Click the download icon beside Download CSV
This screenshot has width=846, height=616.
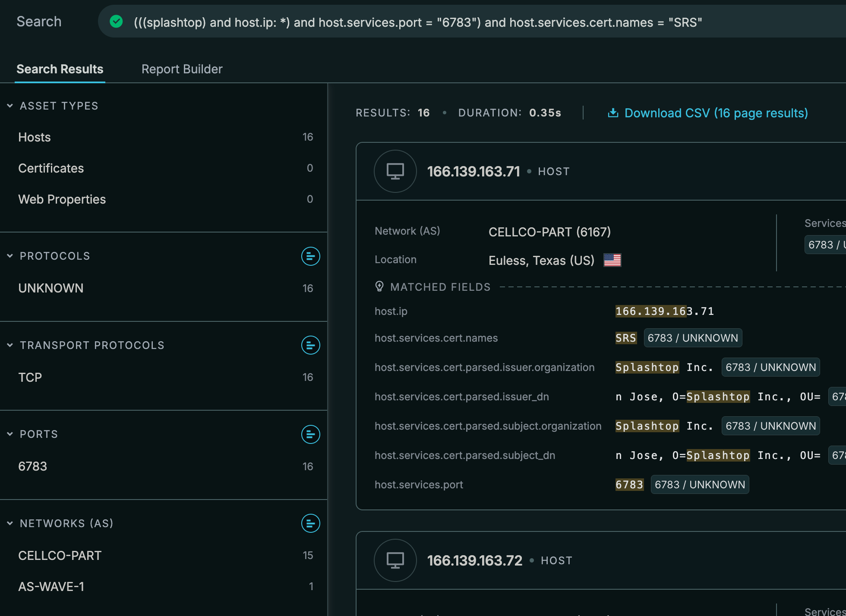[613, 113]
